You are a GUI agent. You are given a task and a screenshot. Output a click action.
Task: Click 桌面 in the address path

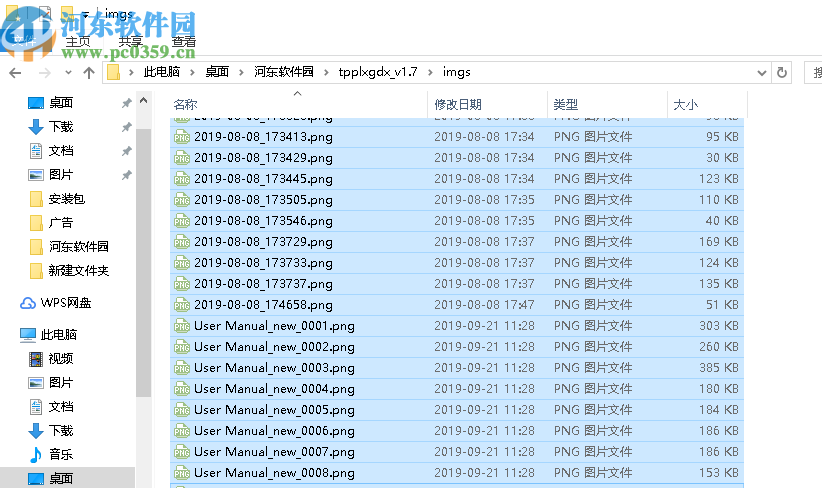pyautogui.click(x=217, y=72)
